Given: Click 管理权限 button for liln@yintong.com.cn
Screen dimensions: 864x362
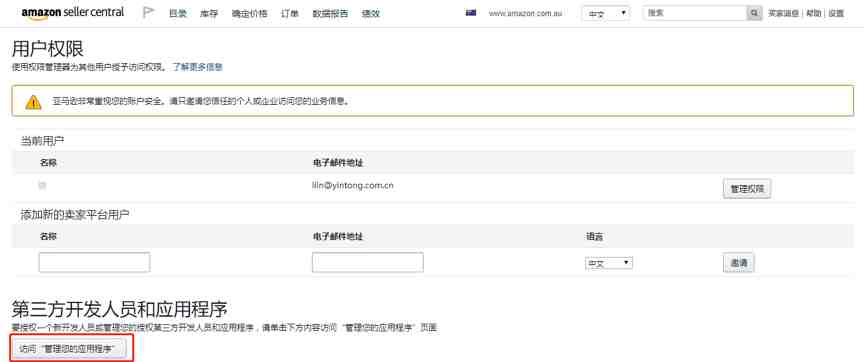Looking at the screenshot, I should [747, 188].
